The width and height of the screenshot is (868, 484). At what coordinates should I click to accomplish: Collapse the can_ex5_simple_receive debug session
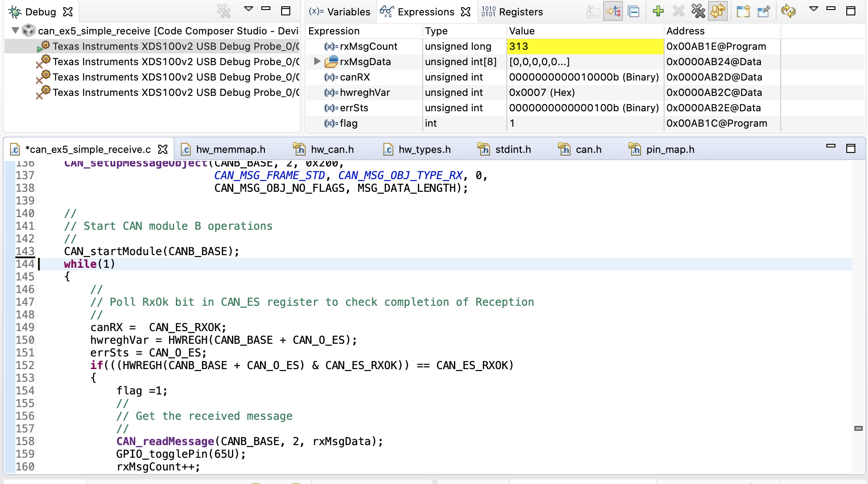(15, 31)
